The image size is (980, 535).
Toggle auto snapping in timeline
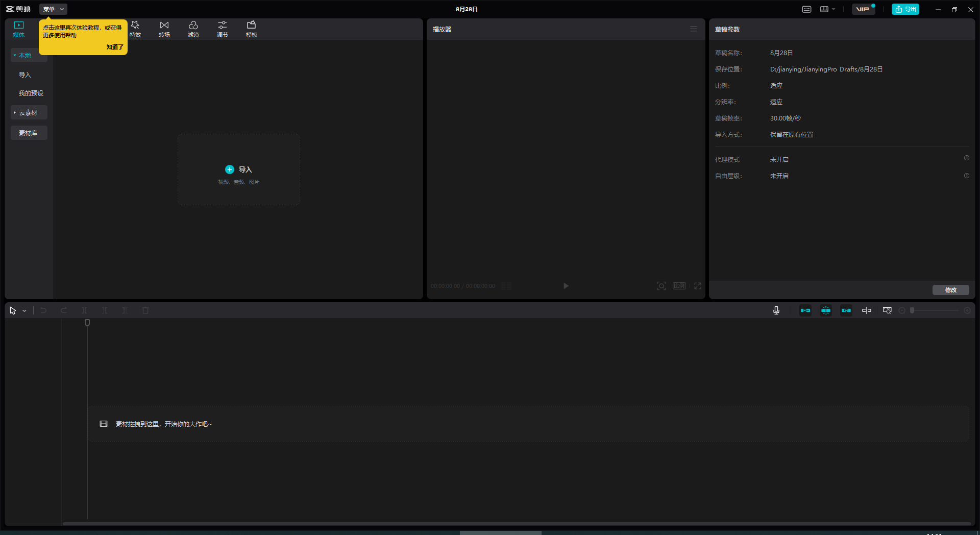point(826,310)
